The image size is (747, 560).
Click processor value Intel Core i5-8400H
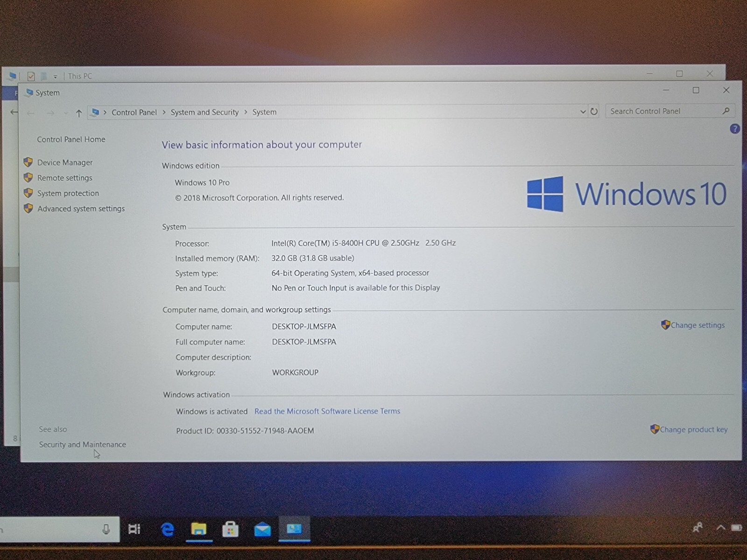[363, 243]
